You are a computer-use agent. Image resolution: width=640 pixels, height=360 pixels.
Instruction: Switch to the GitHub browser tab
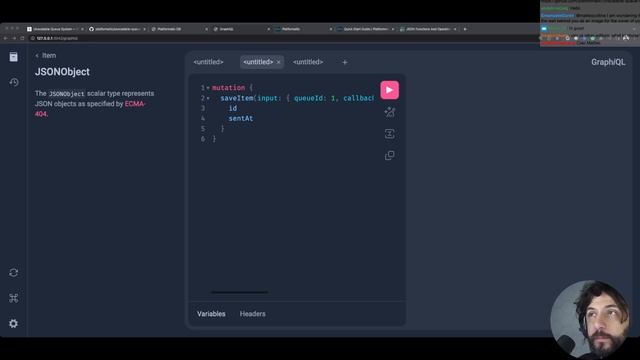pos(117,29)
